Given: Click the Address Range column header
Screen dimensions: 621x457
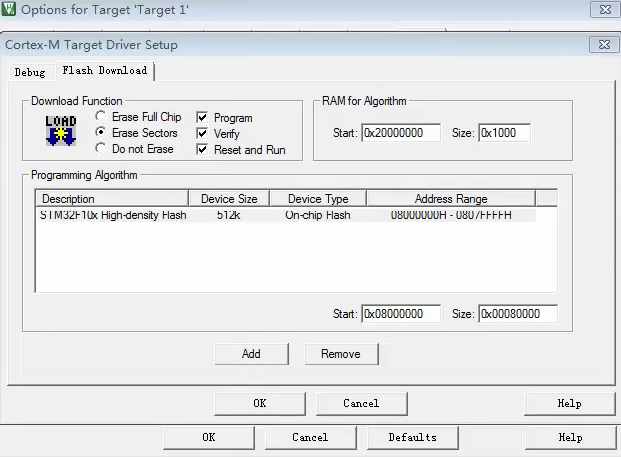Looking at the screenshot, I should click(451, 198).
